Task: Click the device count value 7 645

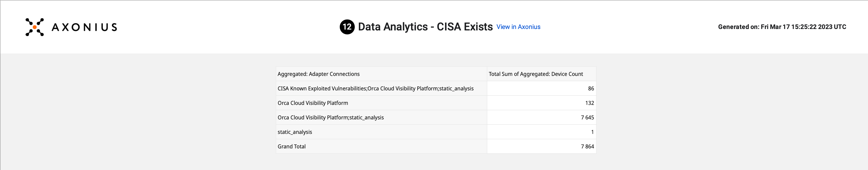Action: 587,117
